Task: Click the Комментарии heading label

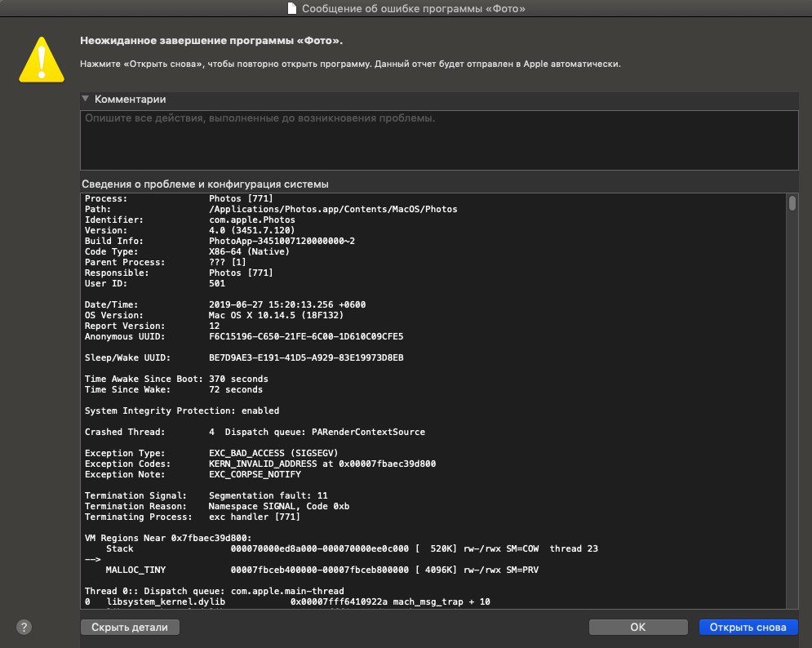Action: pos(130,99)
